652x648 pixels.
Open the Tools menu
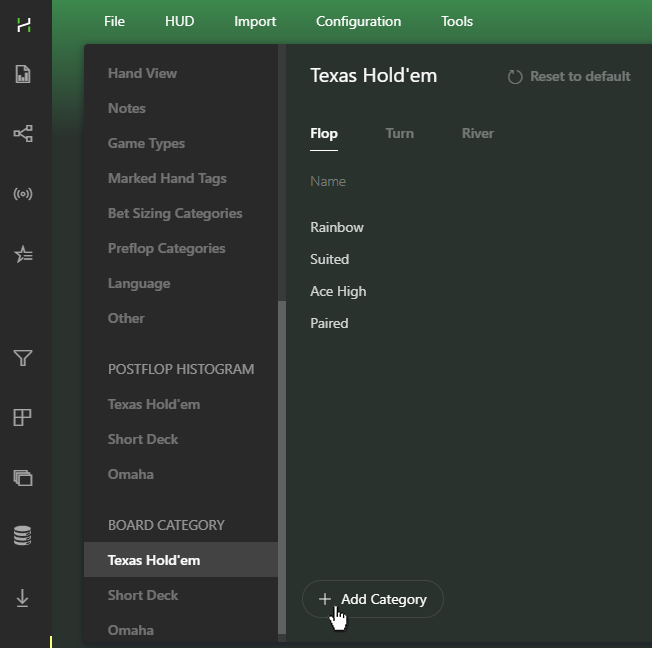coord(457,21)
